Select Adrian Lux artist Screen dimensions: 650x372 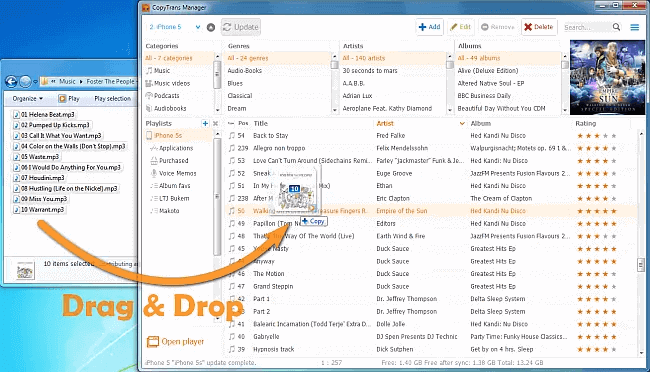(357, 96)
